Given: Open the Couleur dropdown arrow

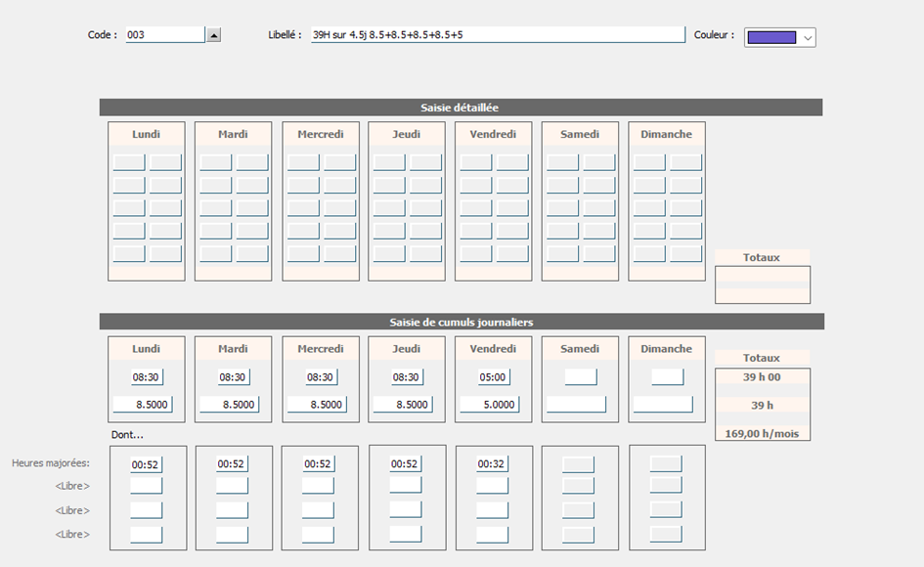Looking at the screenshot, I should click(807, 37).
